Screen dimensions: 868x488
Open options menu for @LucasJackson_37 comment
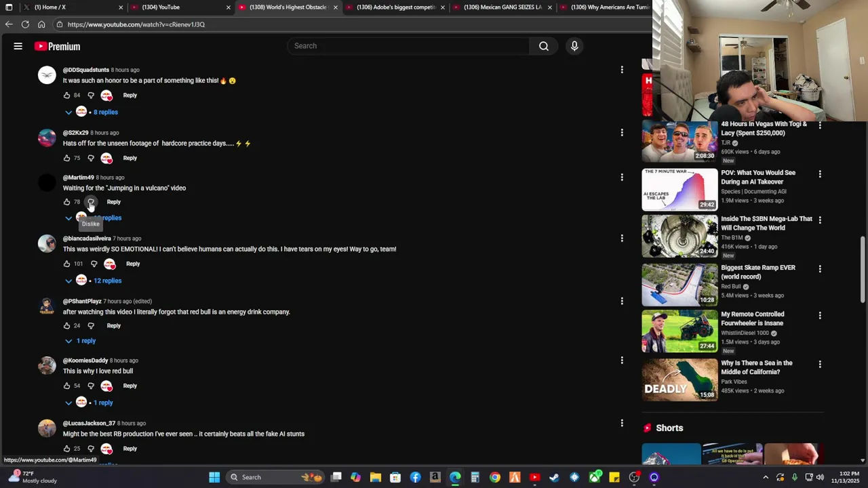[622, 424]
